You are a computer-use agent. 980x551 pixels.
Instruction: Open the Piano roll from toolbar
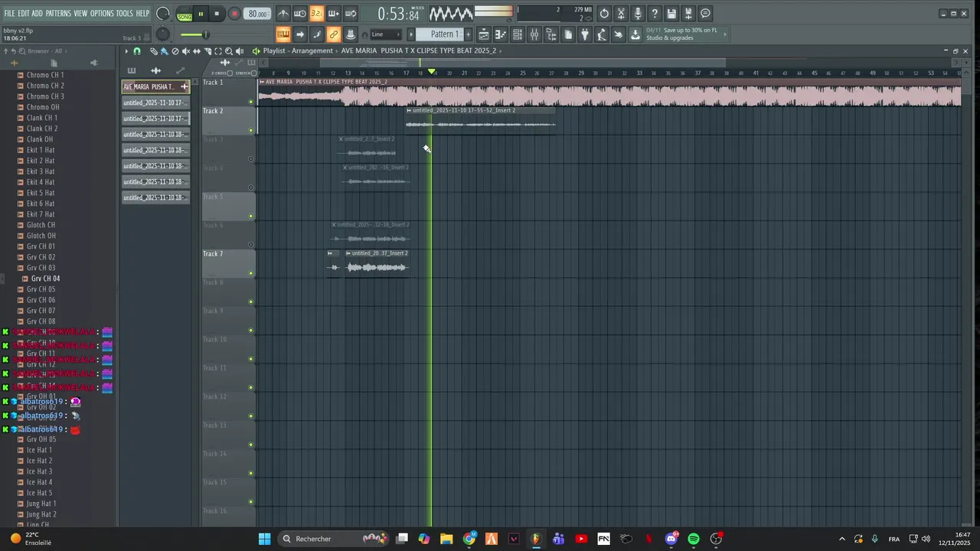(501, 34)
